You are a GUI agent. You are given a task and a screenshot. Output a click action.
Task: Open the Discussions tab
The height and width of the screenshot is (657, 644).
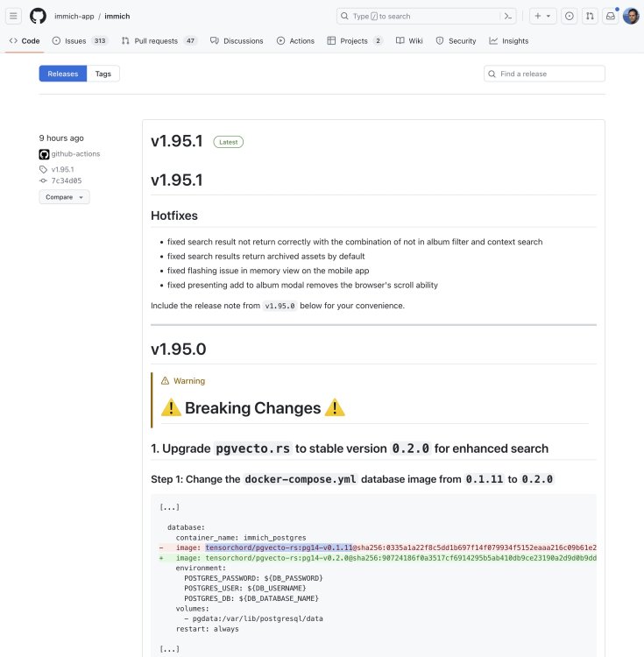pyautogui.click(x=237, y=41)
